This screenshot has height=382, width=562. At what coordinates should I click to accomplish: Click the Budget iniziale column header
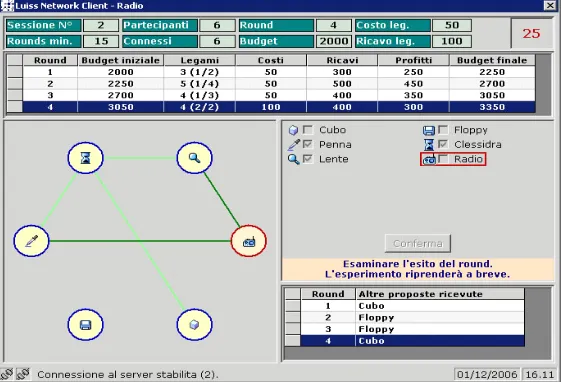coord(121,60)
